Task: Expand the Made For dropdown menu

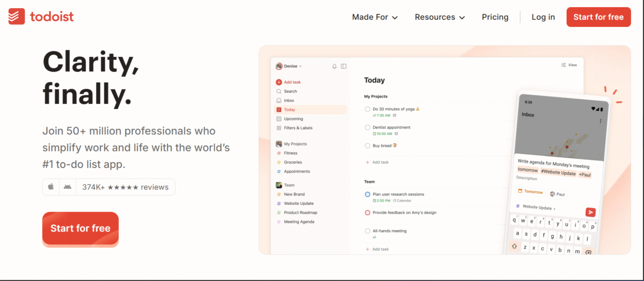Action: (x=375, y=17)
